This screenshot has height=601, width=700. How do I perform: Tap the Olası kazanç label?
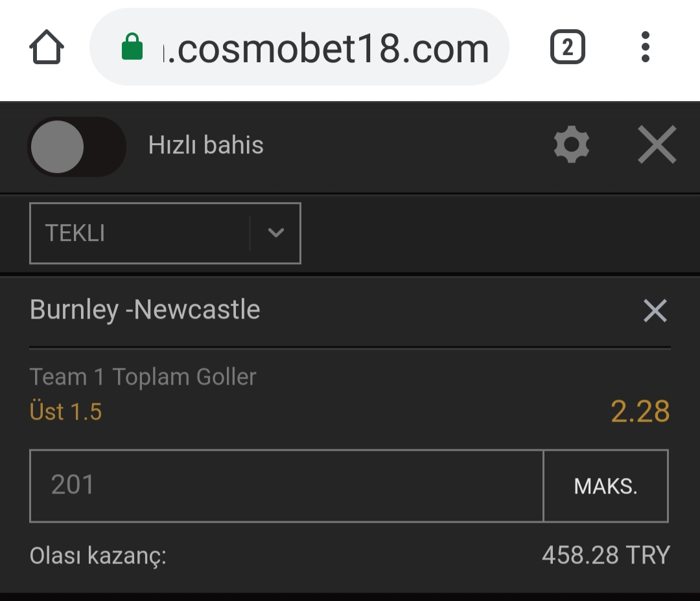click(x=98, y=556)
